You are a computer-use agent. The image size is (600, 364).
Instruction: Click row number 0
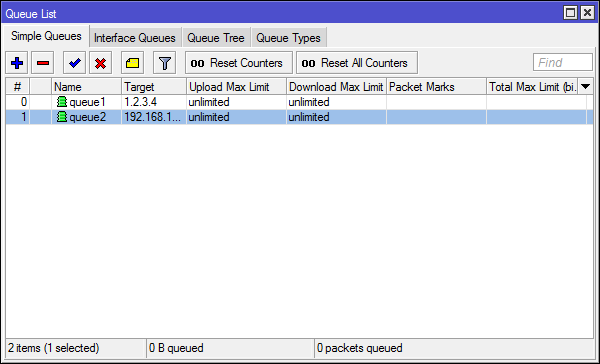[24, 102]
